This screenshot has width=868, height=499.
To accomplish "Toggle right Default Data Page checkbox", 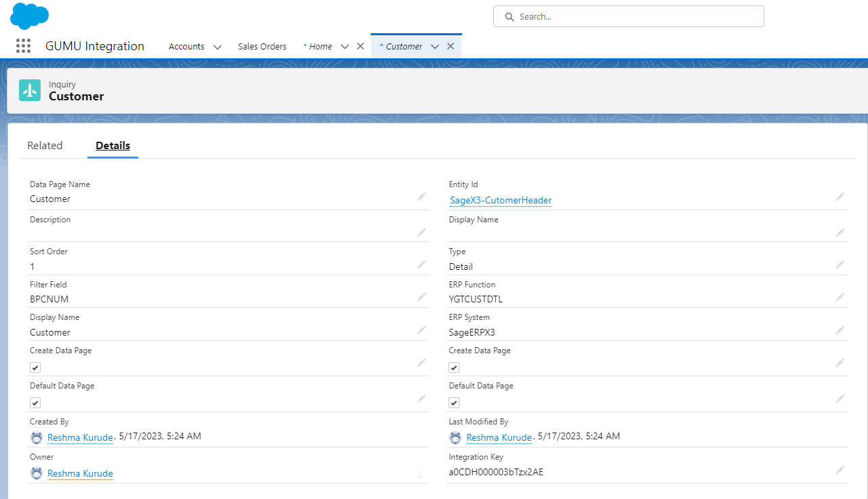I will (454, 403).
